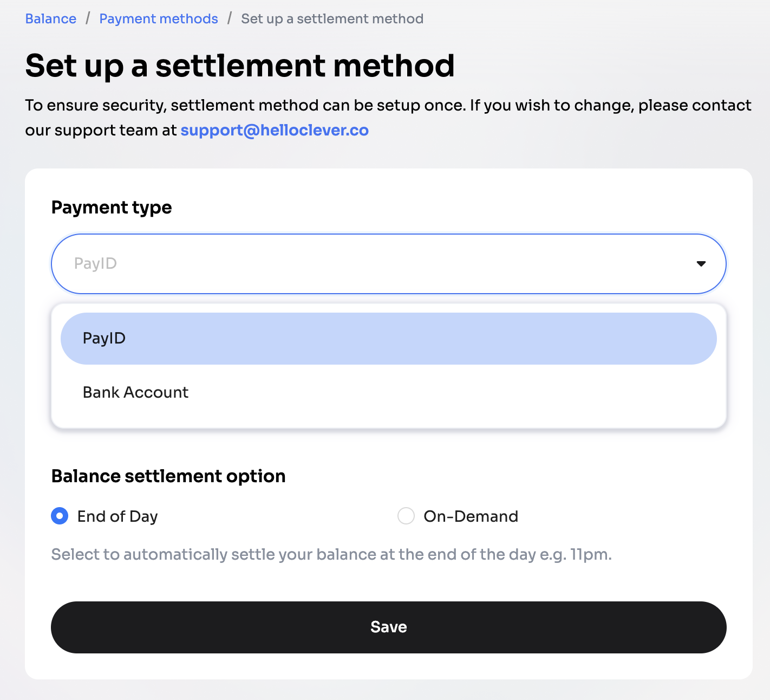Open the Payment methods breadcrumb link

pos(159,19)
